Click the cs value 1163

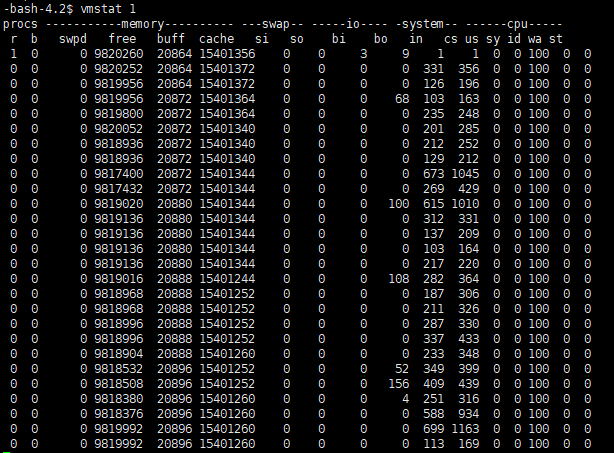(465, 429)
